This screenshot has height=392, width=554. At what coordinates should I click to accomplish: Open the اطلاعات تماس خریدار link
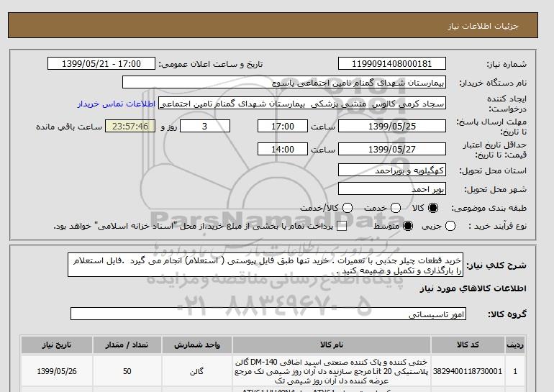pos(117,104)
